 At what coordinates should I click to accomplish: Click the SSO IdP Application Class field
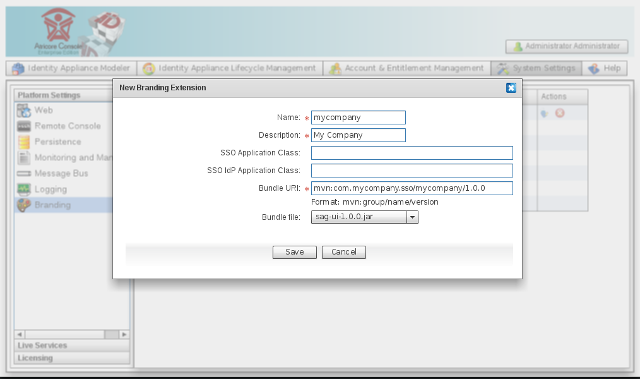click(x=411, y=171)
